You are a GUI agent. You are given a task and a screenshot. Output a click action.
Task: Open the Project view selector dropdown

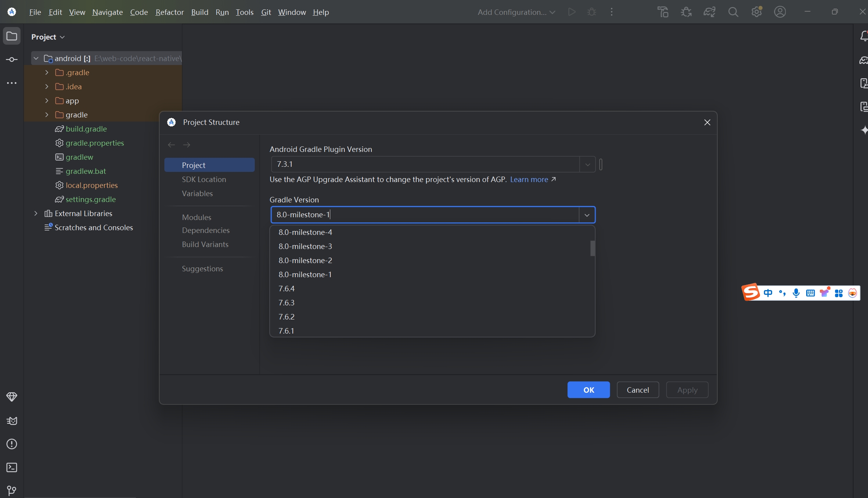click(48, 37)
